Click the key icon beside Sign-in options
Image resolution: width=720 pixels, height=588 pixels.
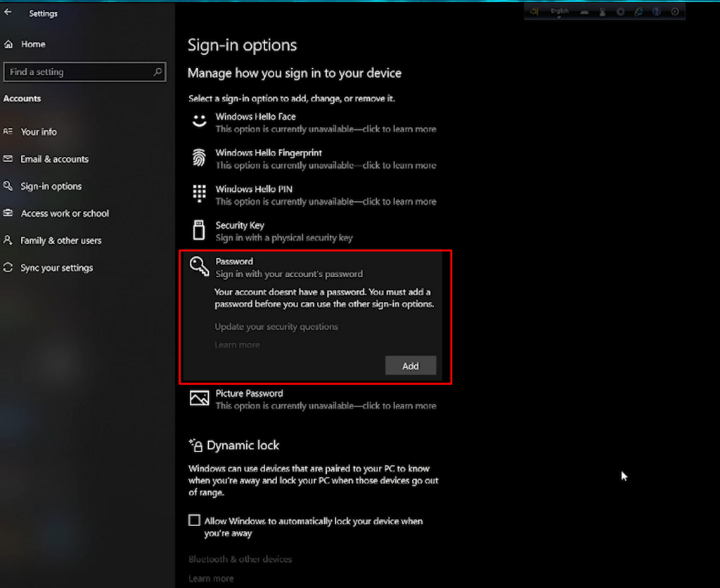[8, 186]
